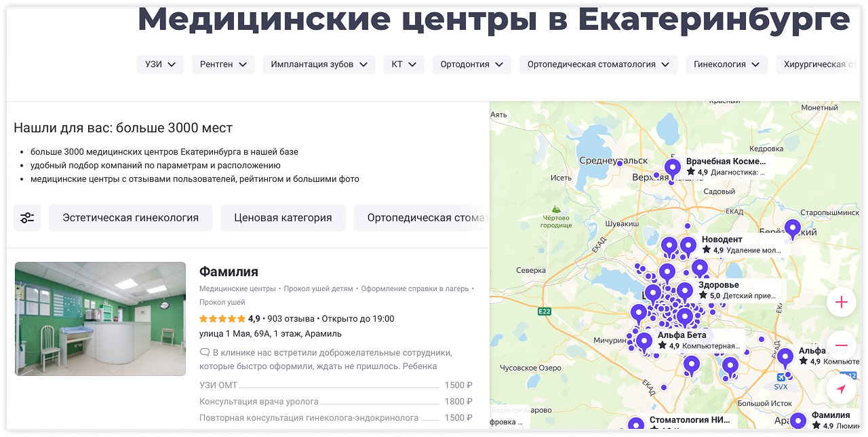Select the Эстетическая гинекология filter

click(130, 218)
